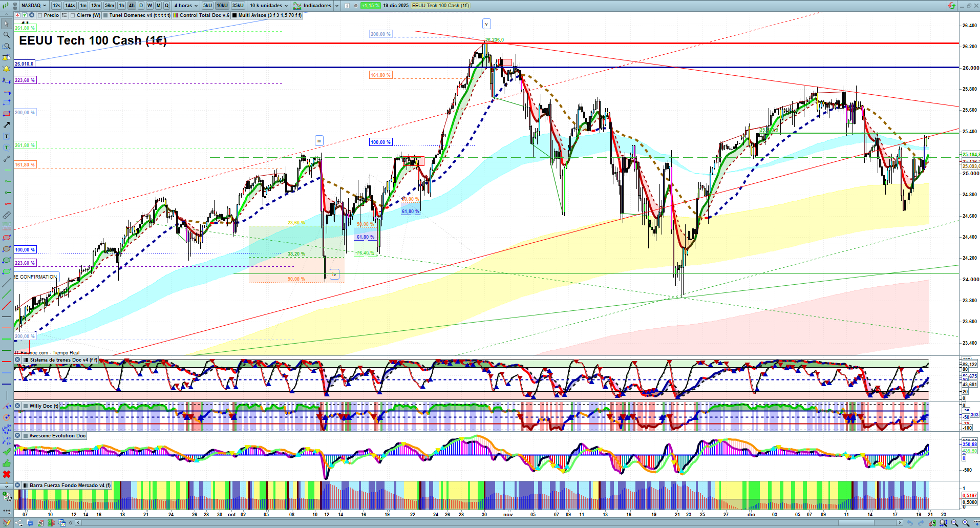Screen dimensions: 980x528
Task: Open the Precio settings list icon
Action: point(65,15)
